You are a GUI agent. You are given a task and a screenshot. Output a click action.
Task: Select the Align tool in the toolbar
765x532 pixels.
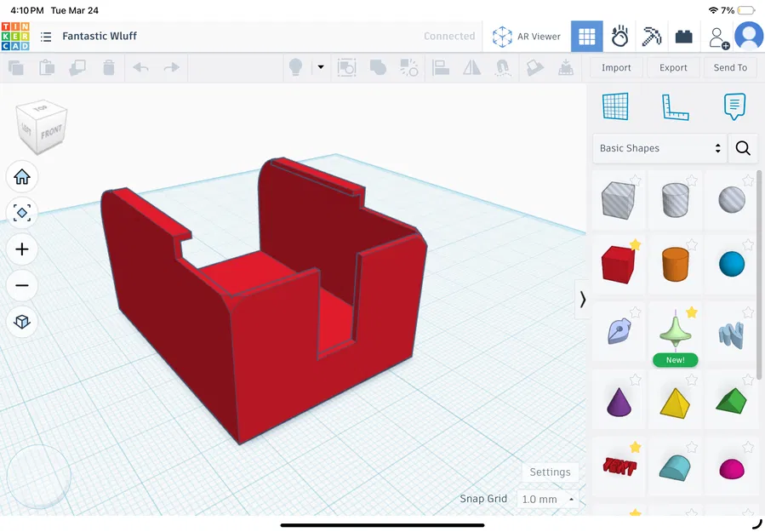442,67
